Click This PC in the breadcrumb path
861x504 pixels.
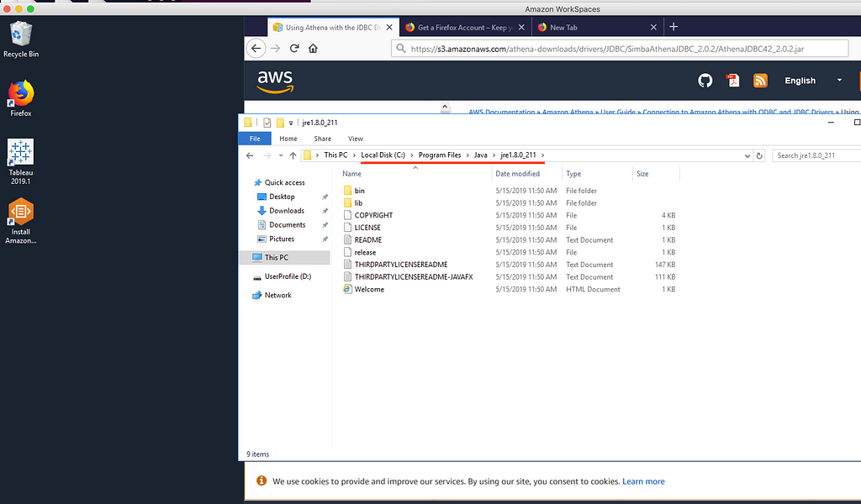point(335,155)
